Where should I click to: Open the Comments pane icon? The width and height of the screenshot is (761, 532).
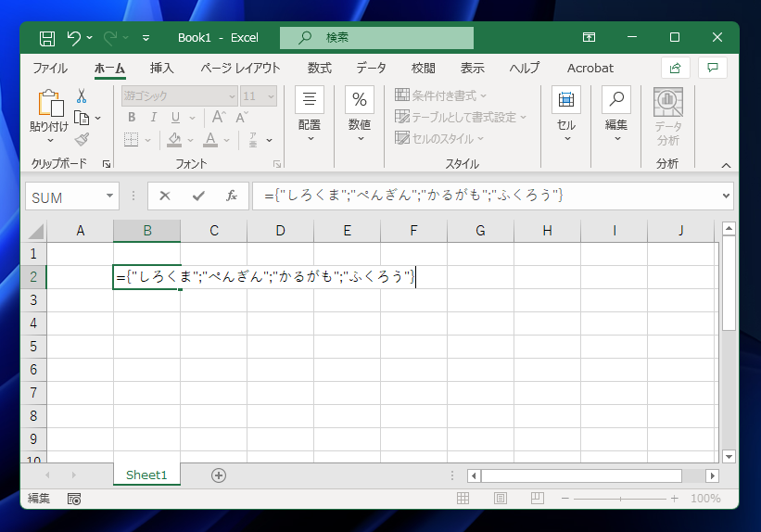(x=713, y=68)
